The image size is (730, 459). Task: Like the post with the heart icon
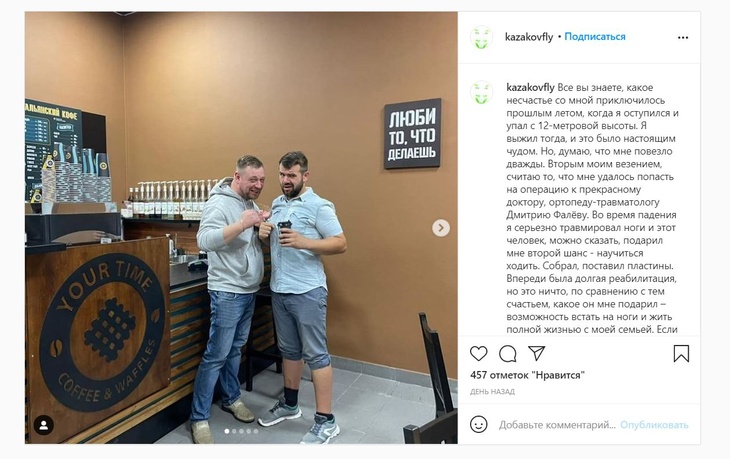478,354
